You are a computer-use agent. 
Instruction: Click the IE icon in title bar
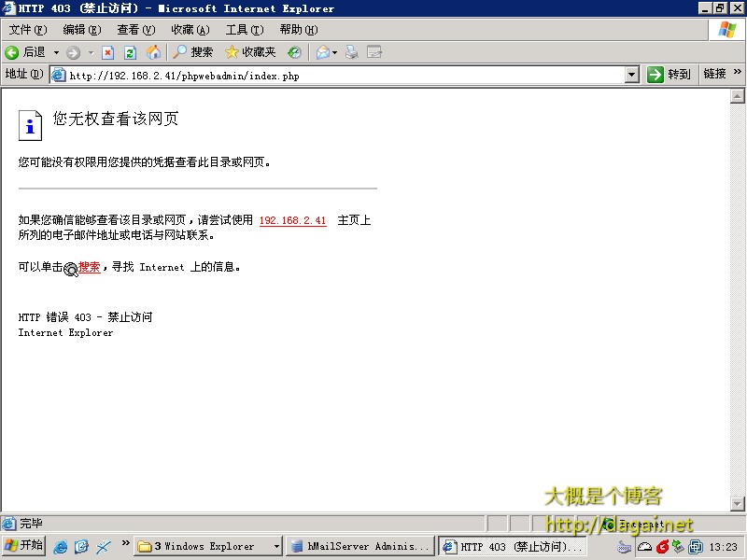tap(8, 8)
